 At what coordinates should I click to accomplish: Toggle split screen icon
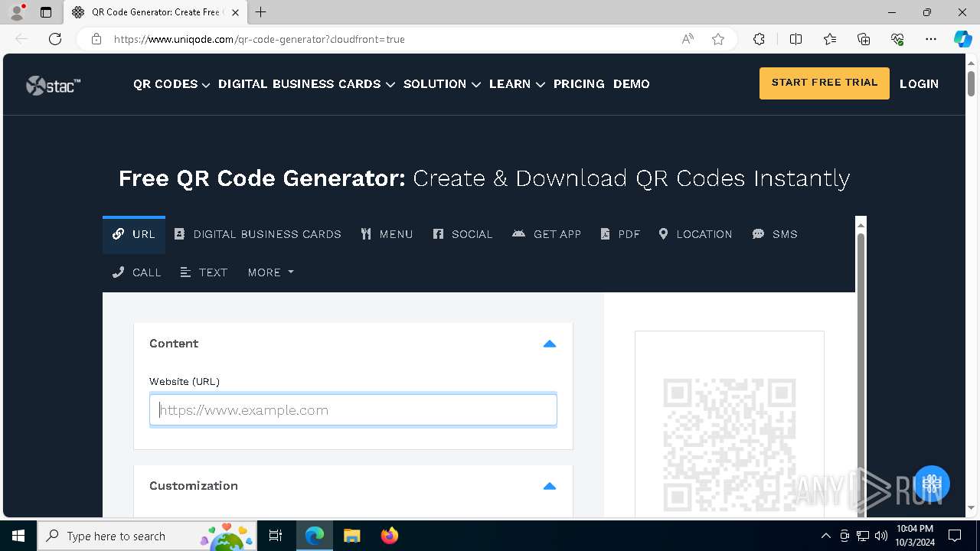(795, 39)
